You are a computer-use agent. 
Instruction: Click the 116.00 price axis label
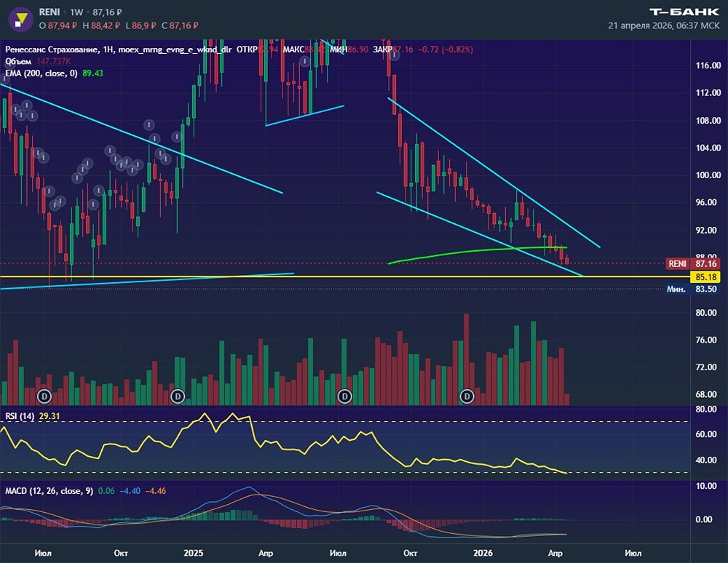click(708, 65)
